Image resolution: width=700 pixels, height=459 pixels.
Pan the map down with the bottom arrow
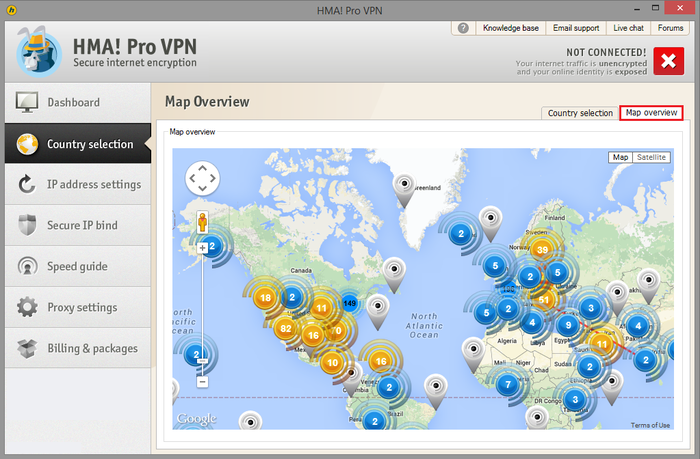pos(203,188)
